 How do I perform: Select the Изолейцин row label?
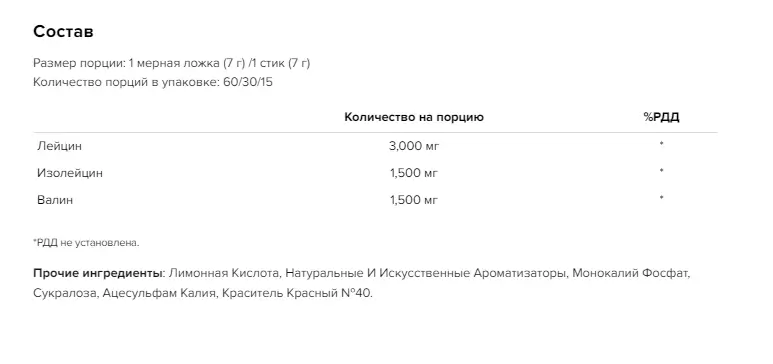coord(70,173)
